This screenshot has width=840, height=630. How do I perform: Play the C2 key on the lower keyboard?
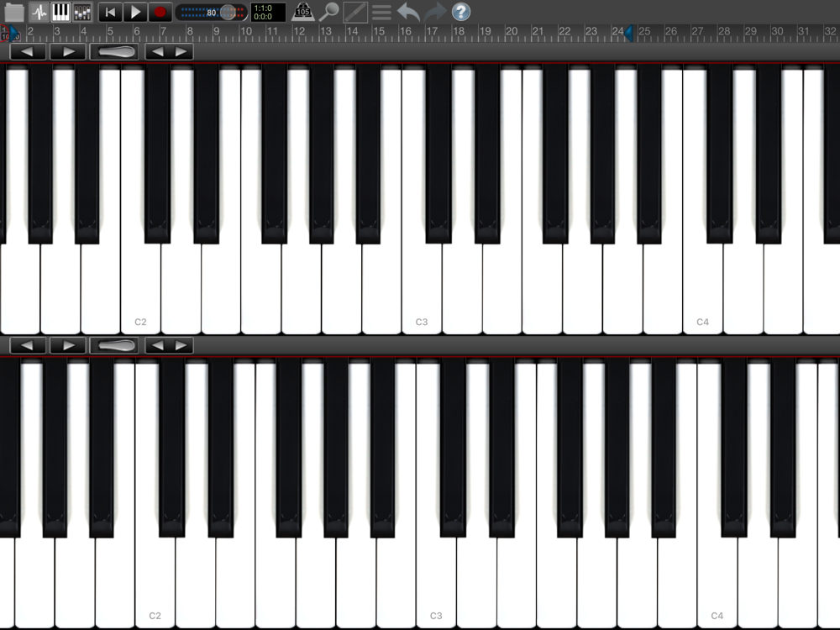155,584
